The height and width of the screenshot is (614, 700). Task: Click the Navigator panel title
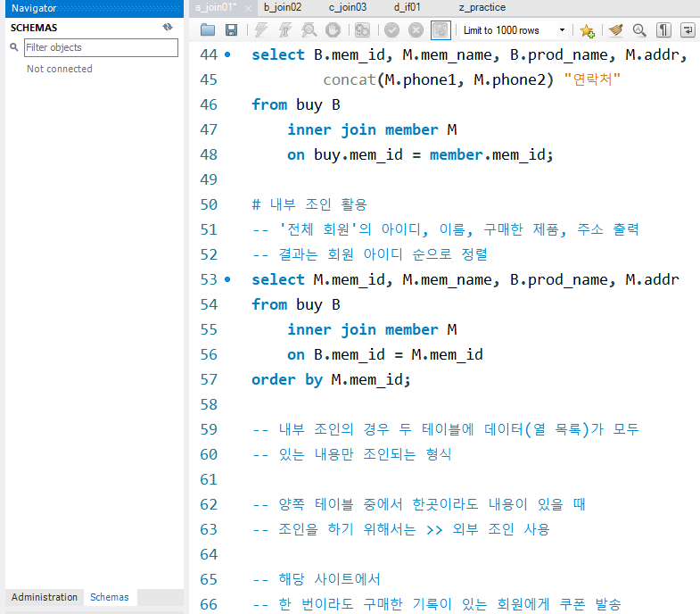point(34,8)
